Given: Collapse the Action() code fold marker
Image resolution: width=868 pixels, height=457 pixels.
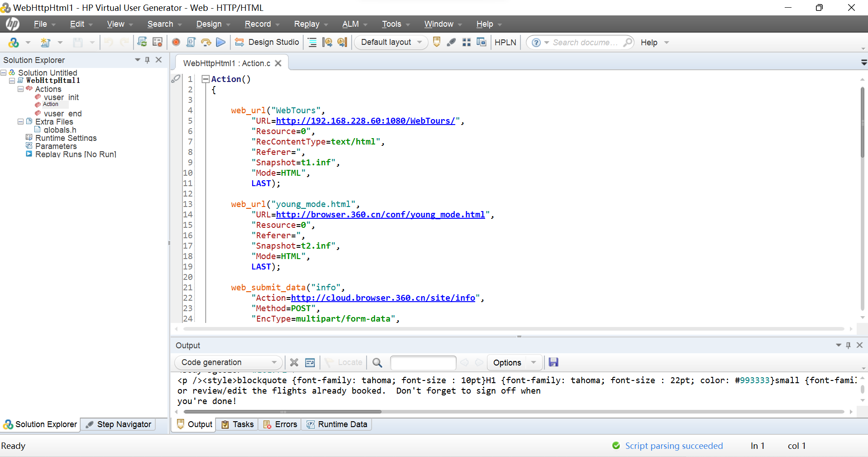Looking at the screenshot, I should click(x=205, y=79).
